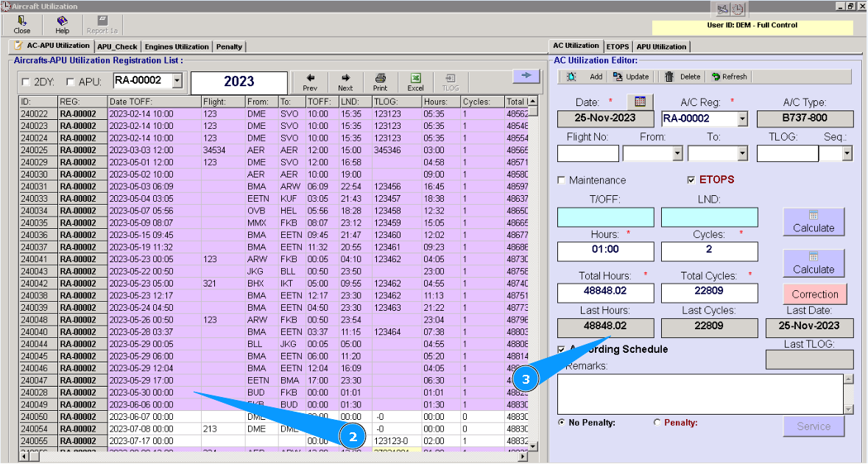
Task: Click the Next arrow button
Action: click(345, 81)
